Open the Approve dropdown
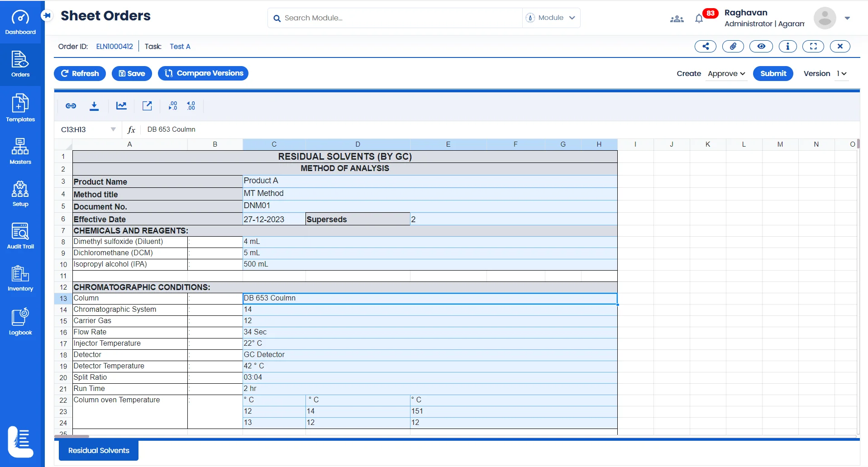 726,74
